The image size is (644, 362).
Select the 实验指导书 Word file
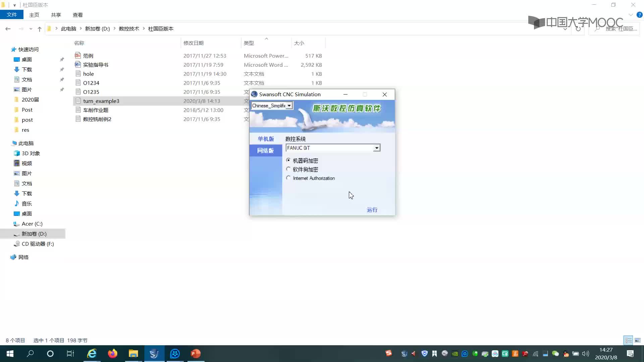click(96, 65)
